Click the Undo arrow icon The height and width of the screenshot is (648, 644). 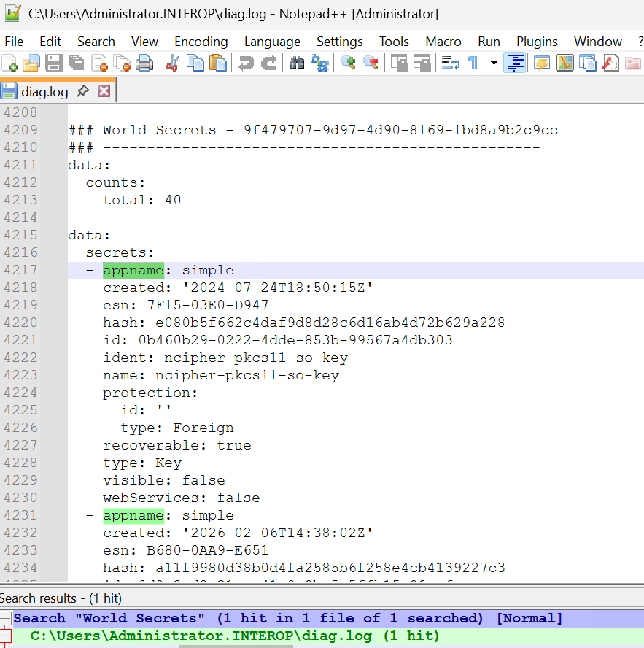[x=247, y=63]
